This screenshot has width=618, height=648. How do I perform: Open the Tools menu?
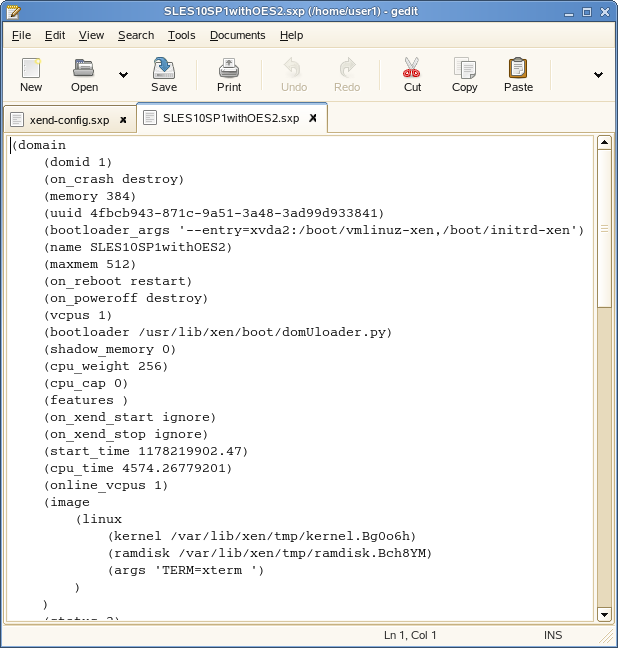181,36
